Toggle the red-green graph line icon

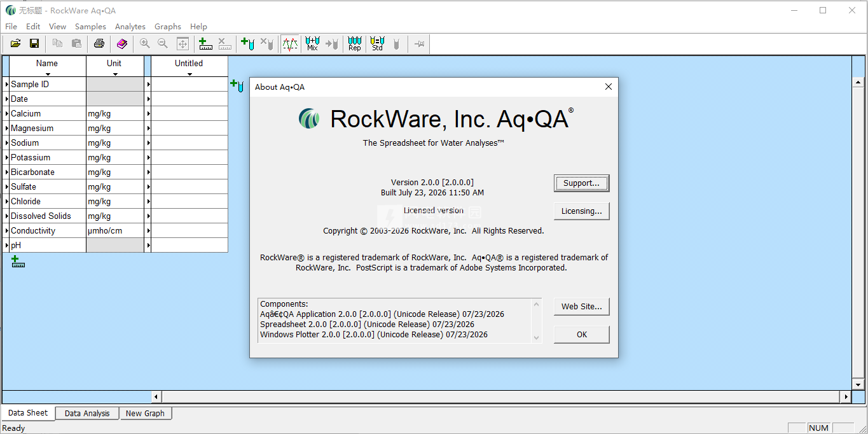tap(290, 43)
